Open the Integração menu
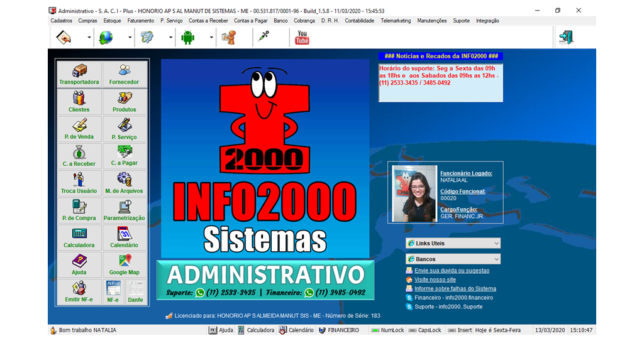 click(x=487, y=21)
